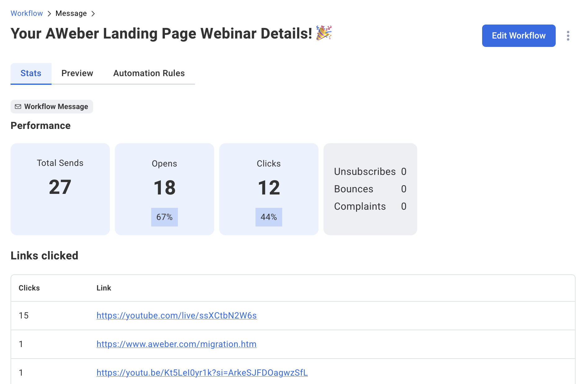Click the Edit Workflow button
This screenshot has height=384, width=588.
518,36
